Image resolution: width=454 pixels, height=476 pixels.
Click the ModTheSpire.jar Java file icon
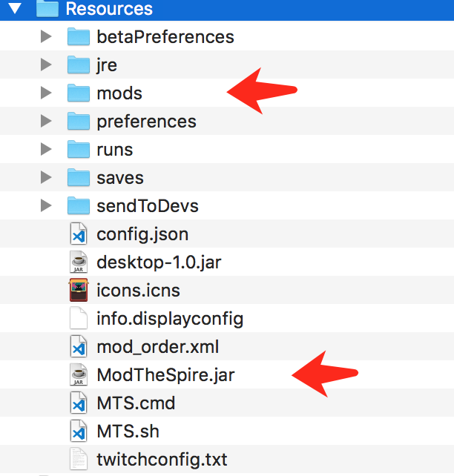(x=78, y=375)
